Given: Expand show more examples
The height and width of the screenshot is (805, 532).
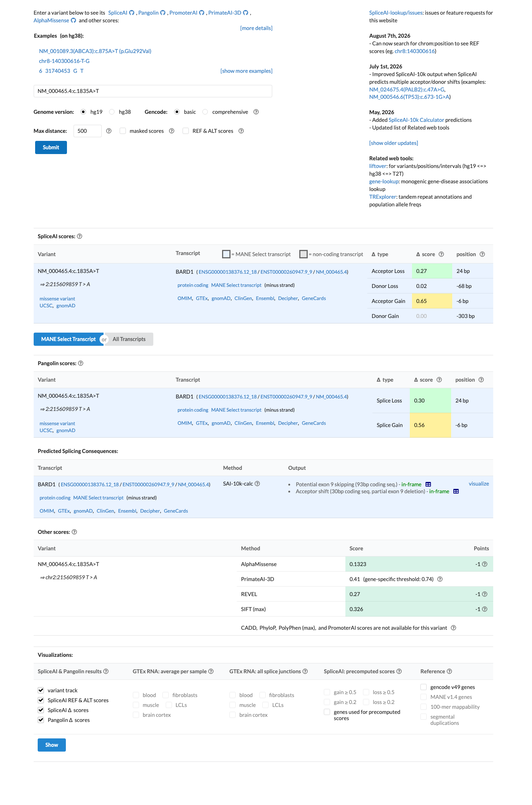Looking at the screenshot, I should (x=246, y=71).
